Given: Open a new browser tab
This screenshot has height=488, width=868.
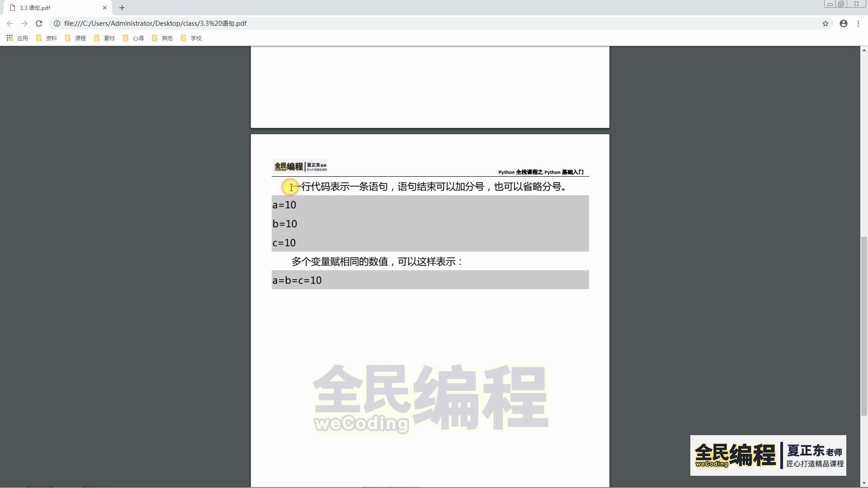Looking at the screenshot, I should point(122,8).
